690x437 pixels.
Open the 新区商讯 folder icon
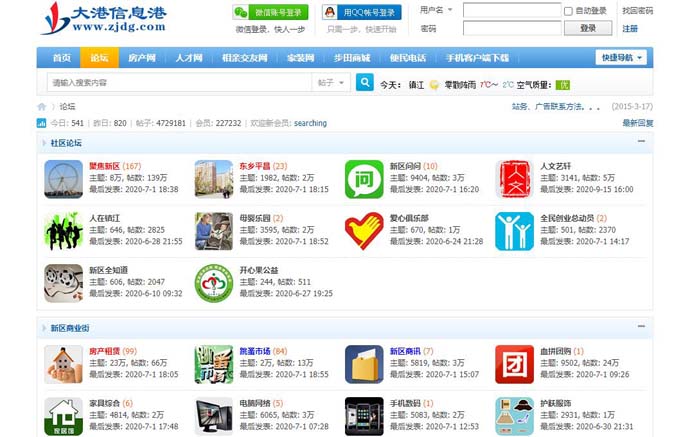pyautogui.click(x=364, y=364)
